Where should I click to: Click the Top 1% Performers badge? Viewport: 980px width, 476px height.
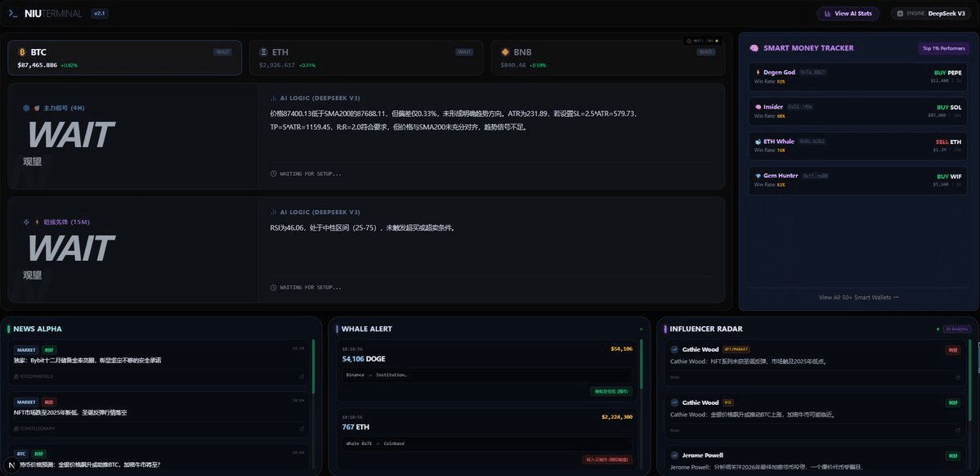943,47
